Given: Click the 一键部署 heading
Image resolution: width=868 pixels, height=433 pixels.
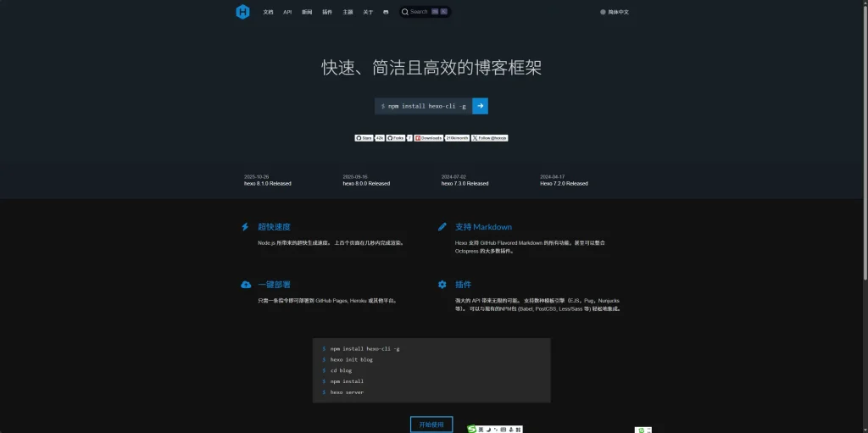Looking at the screenshot, I should pos(274,285).
